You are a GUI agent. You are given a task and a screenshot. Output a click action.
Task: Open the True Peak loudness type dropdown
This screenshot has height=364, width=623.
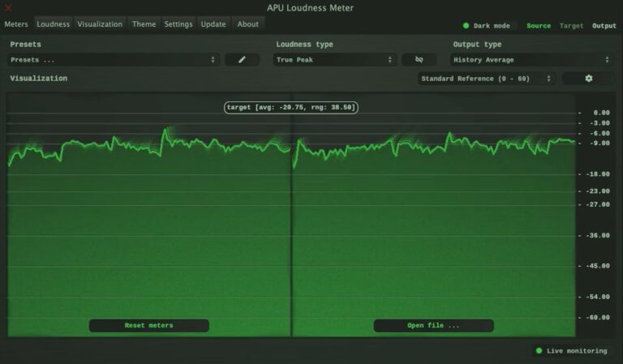pyautogui.click(x=334, y=60)
